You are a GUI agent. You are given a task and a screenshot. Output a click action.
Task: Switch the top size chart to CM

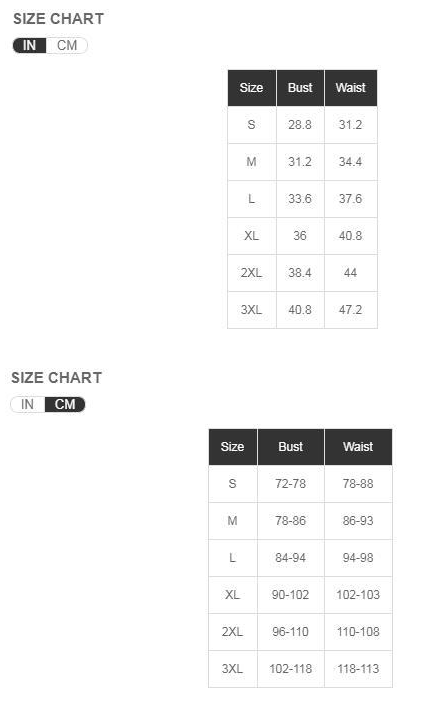coord(67,45)
